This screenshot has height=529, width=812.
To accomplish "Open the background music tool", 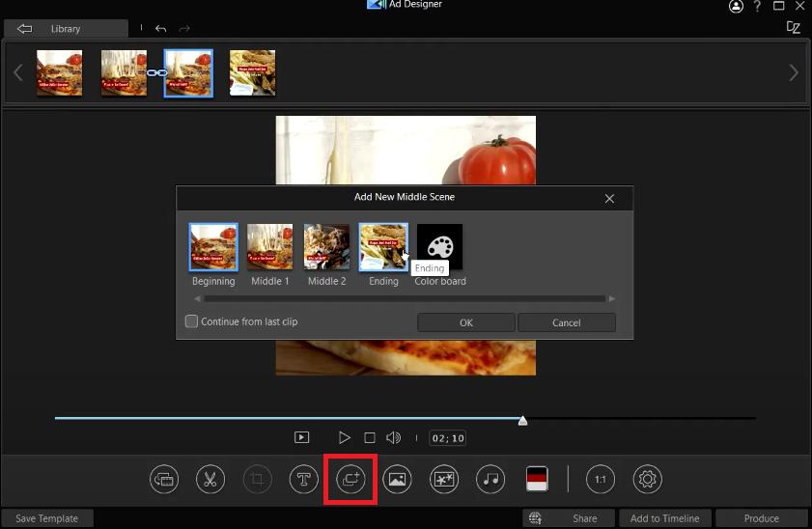I will [x=490, y=480].
